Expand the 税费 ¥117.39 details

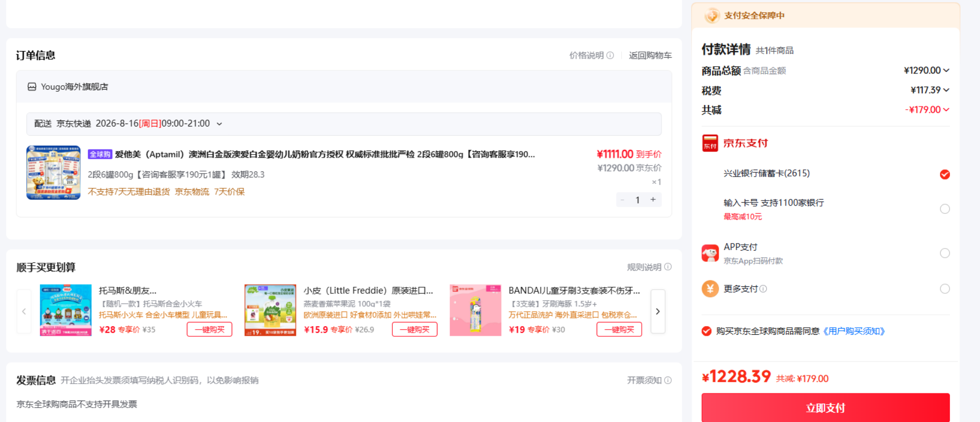946,90
